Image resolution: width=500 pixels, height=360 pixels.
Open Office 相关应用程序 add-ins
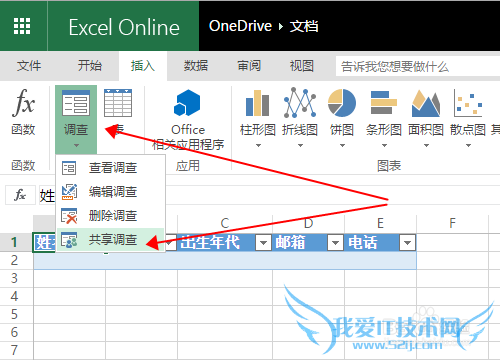point(188,120)
